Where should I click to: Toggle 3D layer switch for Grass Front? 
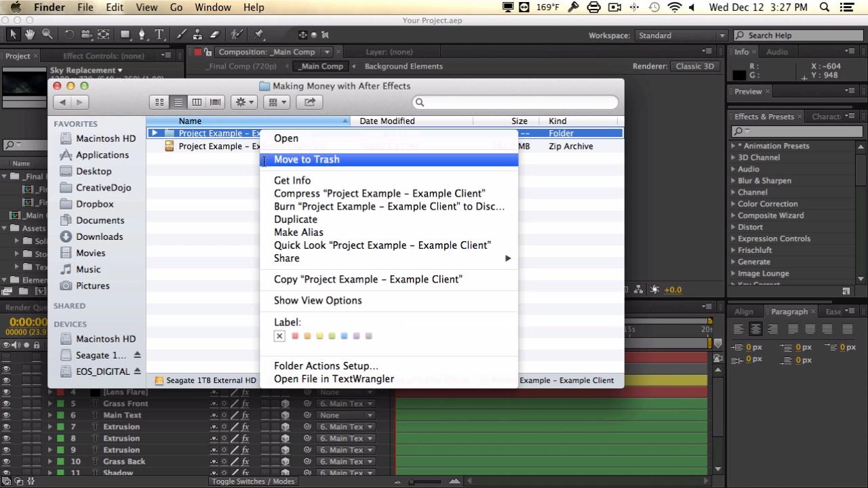[285, 403]
